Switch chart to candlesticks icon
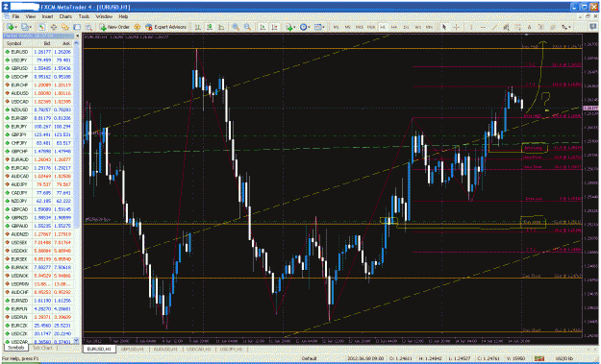 coord(210,27)
